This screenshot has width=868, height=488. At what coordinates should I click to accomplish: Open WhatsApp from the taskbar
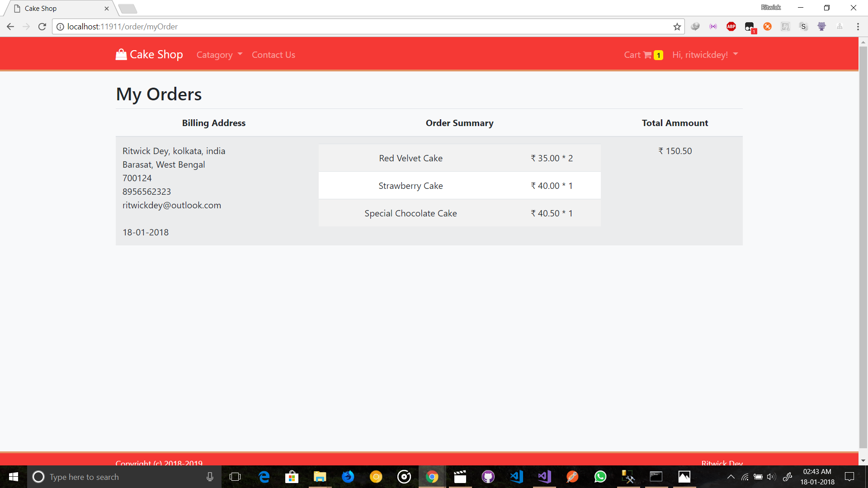600,477
